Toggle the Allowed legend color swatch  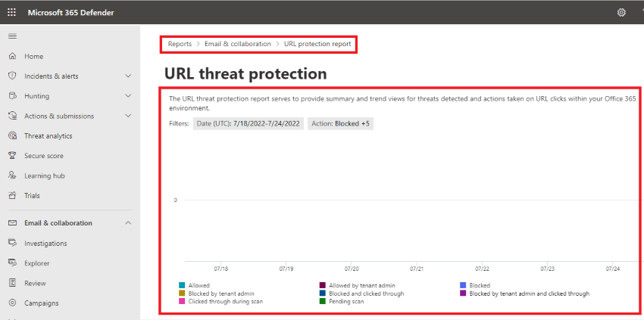182,285
